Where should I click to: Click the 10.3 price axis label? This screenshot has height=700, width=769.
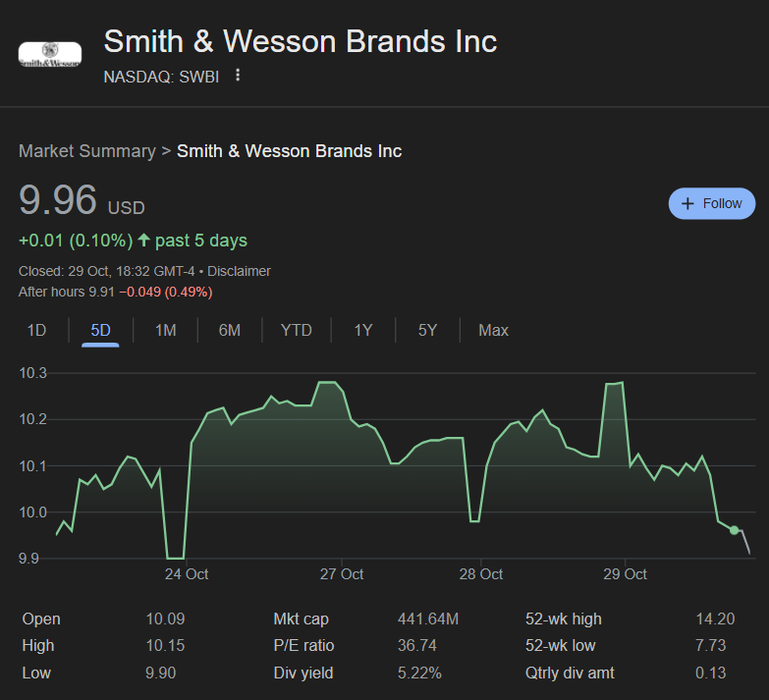pos(32,373)
